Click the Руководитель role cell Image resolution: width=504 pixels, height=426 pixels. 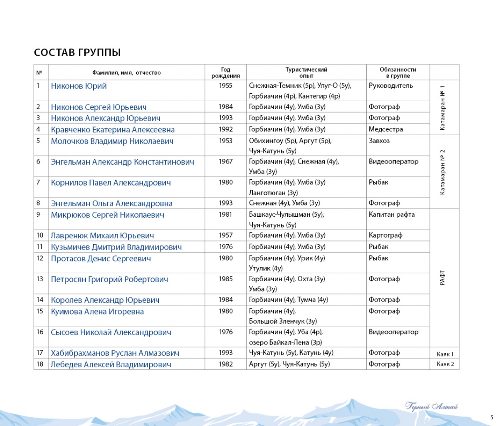click(391, 86)
